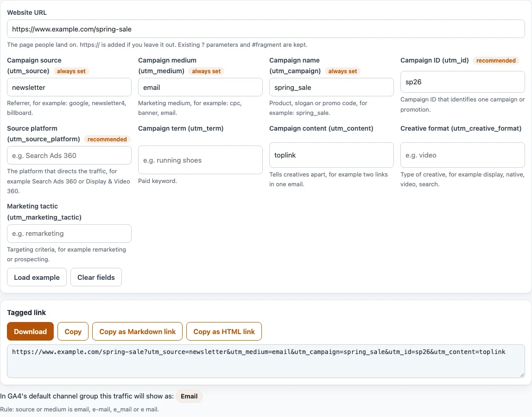Click the GA4's default channel group sentence
Image resolution: width=532 pixels, height=417 pixels.
(87, 396)
